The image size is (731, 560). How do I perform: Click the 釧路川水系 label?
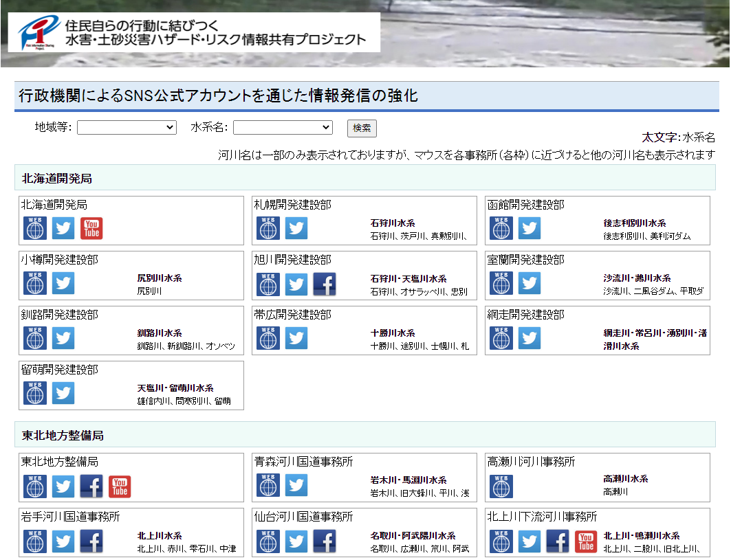(160, 333)
